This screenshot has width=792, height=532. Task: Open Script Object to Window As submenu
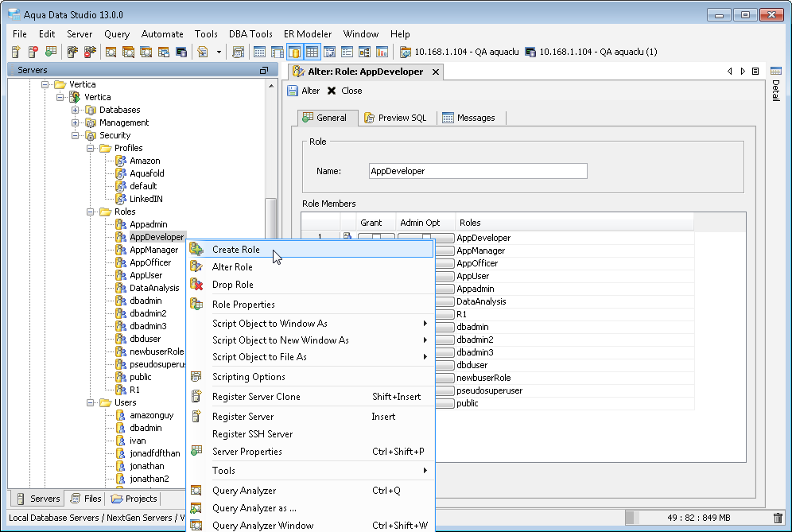tap(310, 324)
